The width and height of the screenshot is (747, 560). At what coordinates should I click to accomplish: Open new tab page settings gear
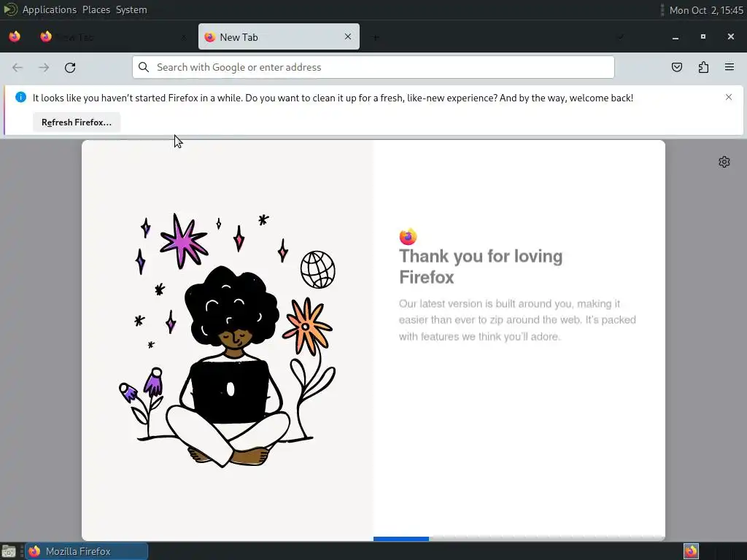point(724,162)
